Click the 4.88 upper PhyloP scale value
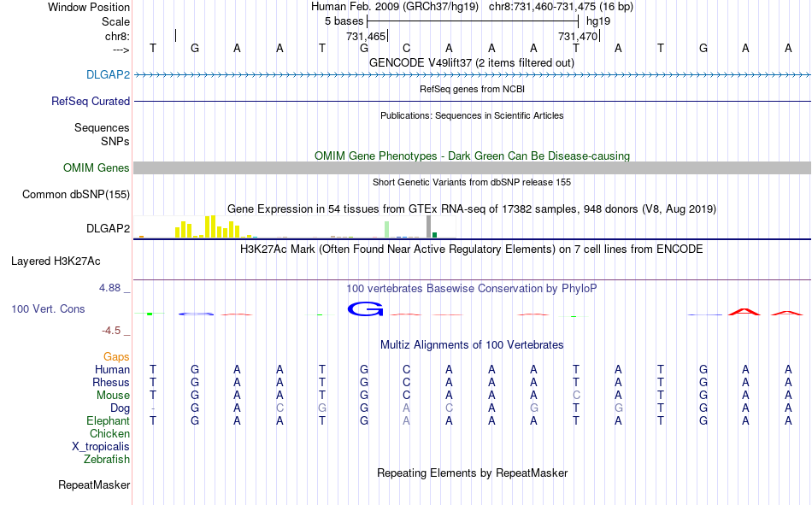The height and width of the screenshot is (505, 812). click(109, 288)
